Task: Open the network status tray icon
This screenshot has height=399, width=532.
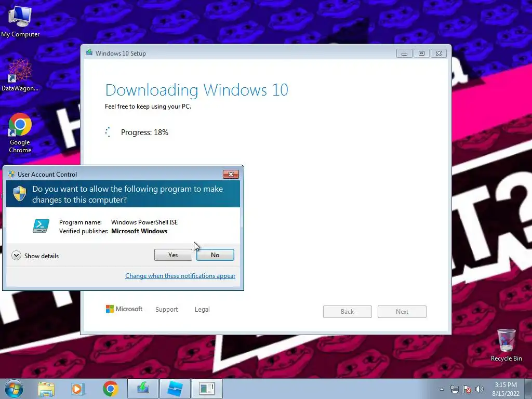Action: click(x=454, y=389)
